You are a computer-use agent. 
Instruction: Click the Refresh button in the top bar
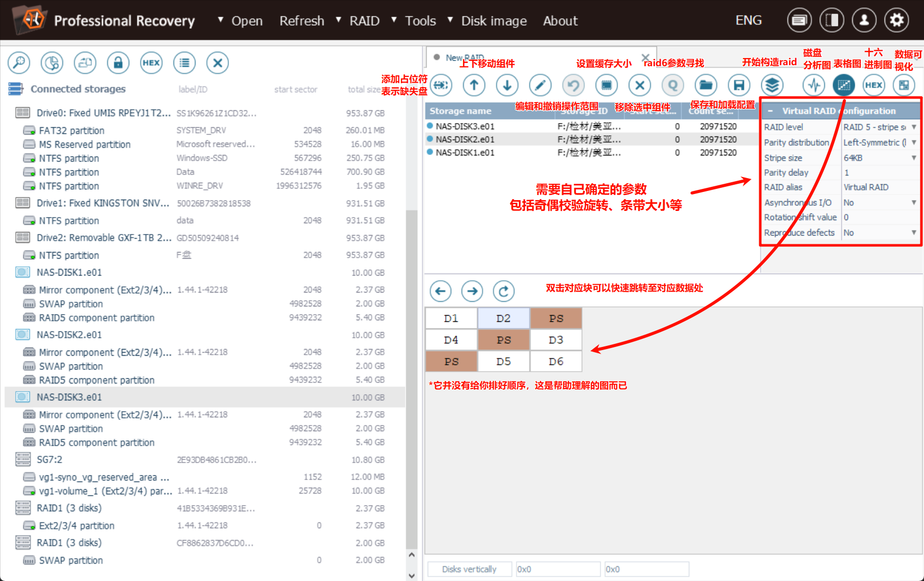301,21
